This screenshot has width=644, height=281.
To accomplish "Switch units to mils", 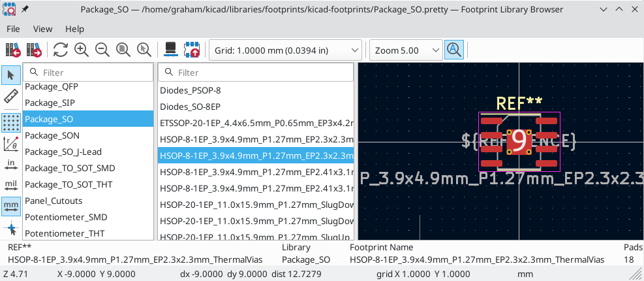I will pos(11,186).
